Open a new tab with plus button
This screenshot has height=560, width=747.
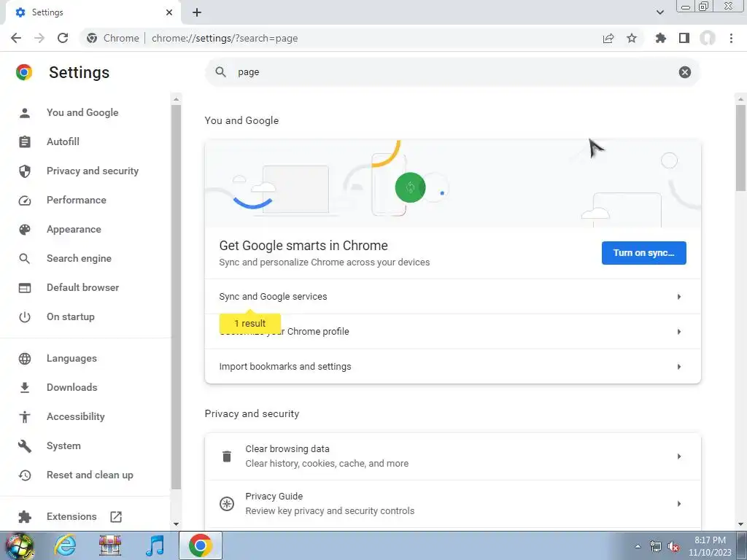pos(197,12)
